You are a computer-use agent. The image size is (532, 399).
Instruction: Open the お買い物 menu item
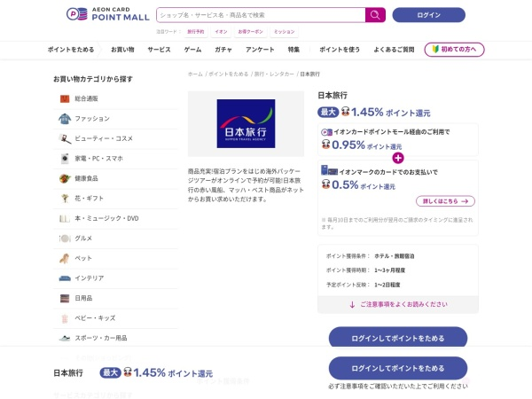[x=122, y=50]
